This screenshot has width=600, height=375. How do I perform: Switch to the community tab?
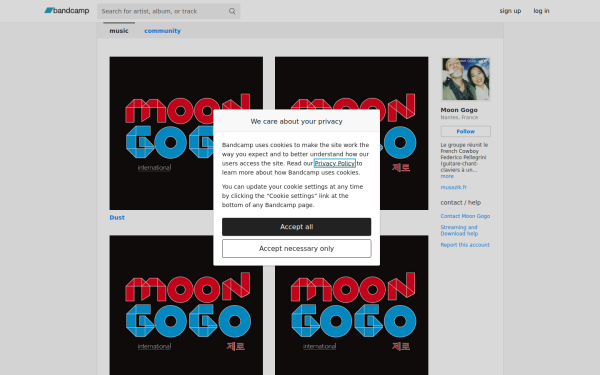pos(162,31)
